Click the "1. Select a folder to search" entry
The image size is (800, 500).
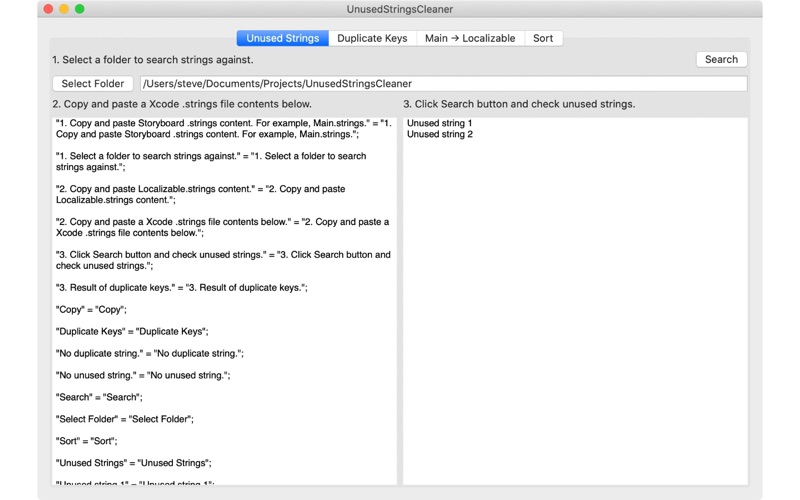[x=211, y=162]
